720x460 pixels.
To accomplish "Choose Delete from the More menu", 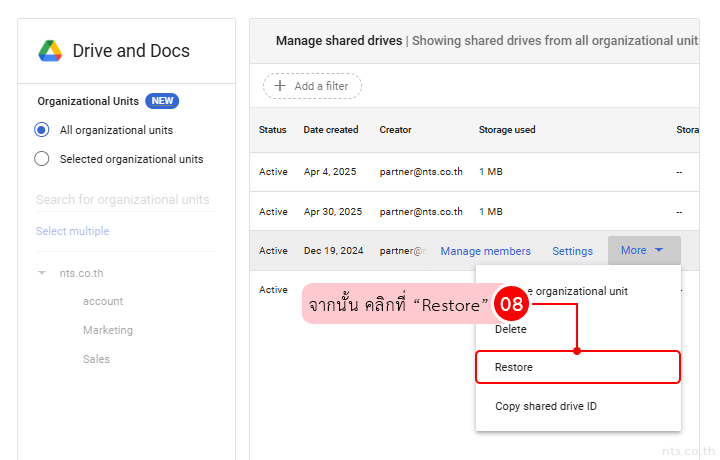I will point(511,329).
